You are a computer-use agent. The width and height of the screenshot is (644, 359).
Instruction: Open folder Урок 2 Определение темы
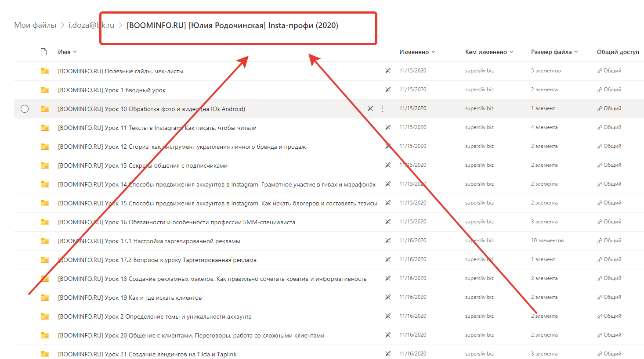click(x=155, y=316)
